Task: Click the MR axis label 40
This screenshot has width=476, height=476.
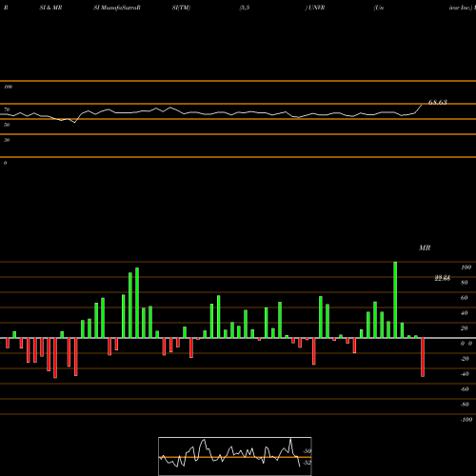Action: pos(464,313)
